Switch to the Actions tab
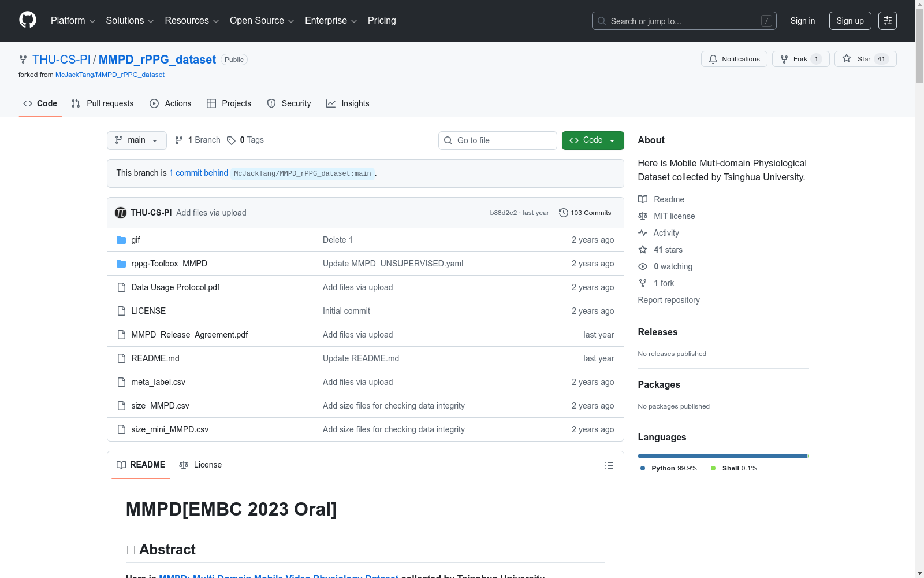The width and height of the screenshot is (924, 578). coord(170,103)
